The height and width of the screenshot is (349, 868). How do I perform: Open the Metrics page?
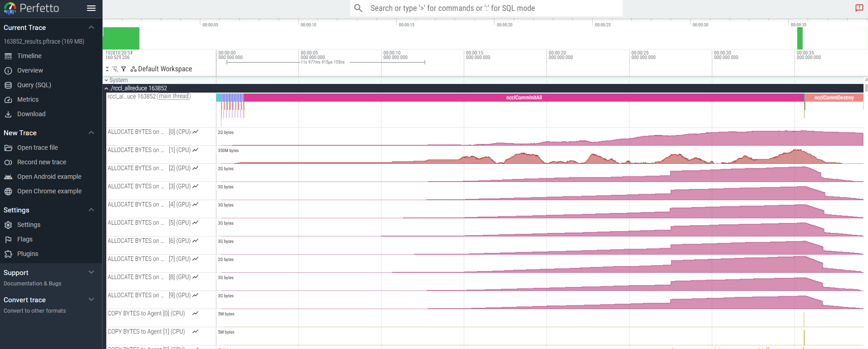tap(28, 99)
